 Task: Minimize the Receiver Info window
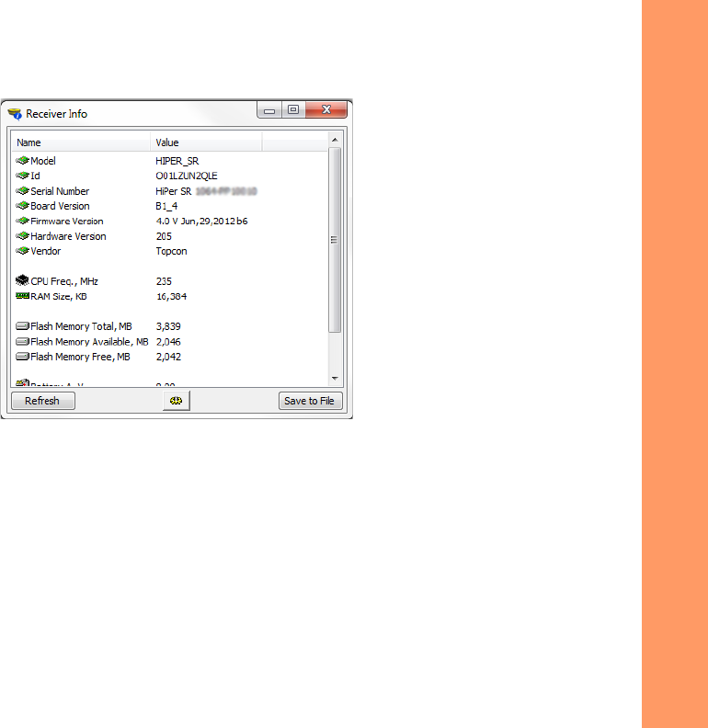[x=269, y=110]
